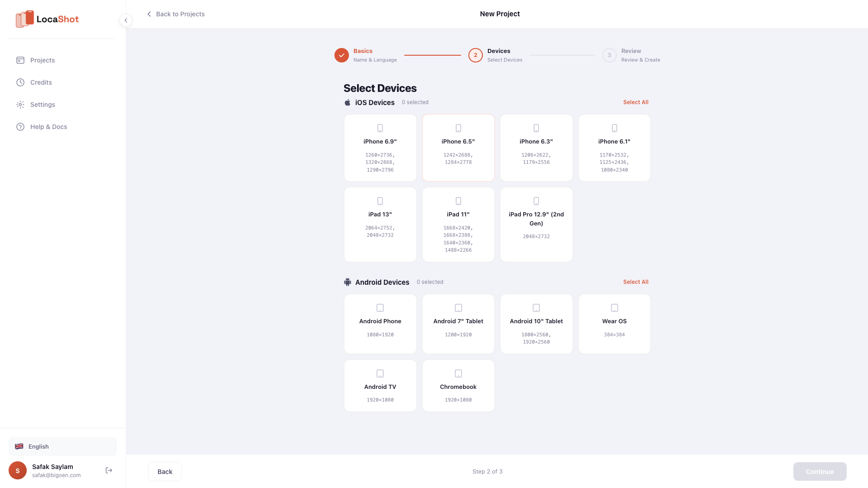Screen dimensions: 868x488
Task: Click Select All for iOS Devices
Action: pos(635,102)
